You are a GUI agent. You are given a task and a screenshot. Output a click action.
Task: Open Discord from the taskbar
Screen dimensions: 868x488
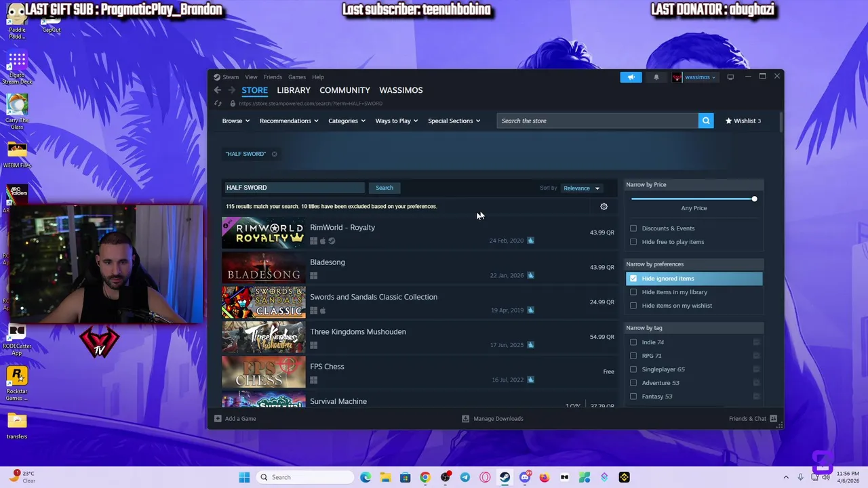click(525, 477)
